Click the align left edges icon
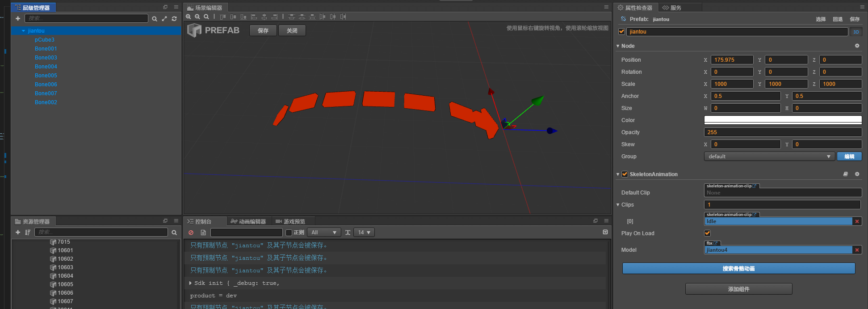Viewport: 868px width, 309px height. click(x=254, y=17)
